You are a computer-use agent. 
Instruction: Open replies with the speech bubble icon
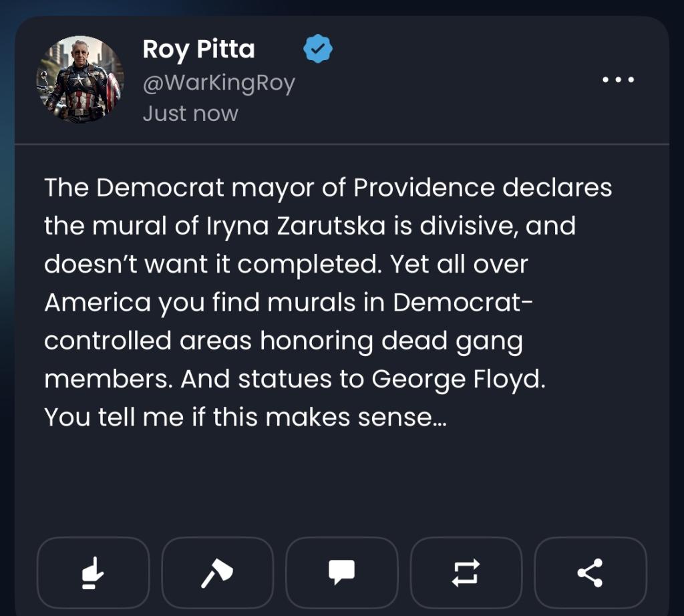point(341,573)
